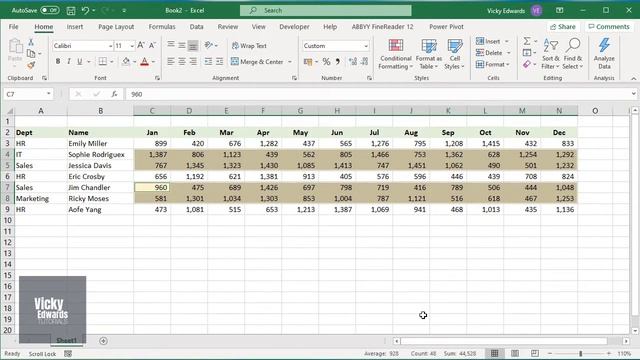Toggle Italic formatting
Viewport: 640px width, 360px height.
click(69, 62)
